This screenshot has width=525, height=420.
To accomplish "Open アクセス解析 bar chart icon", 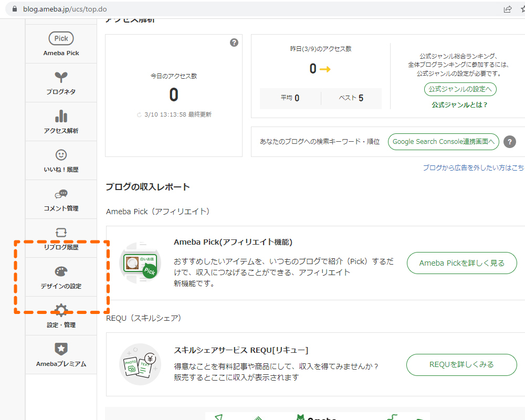I will [x=61, y=116].
